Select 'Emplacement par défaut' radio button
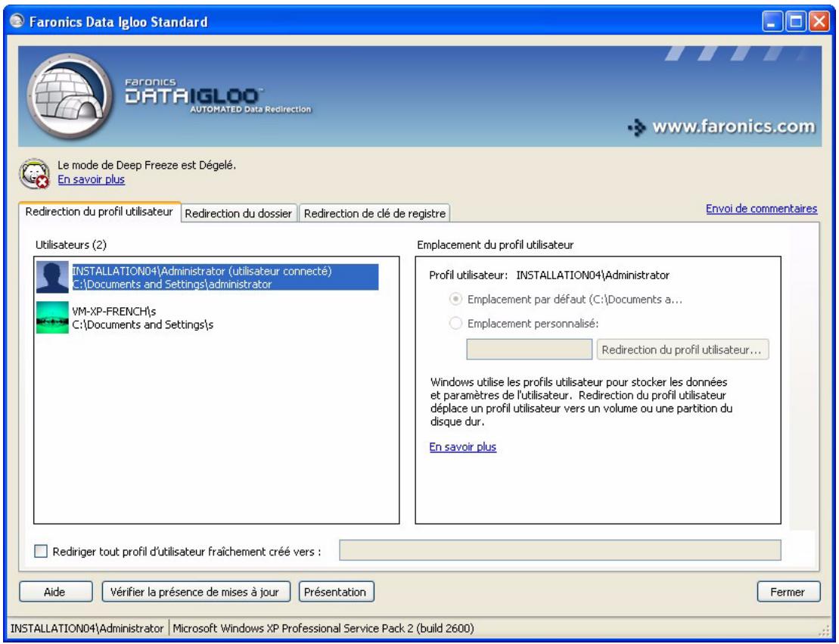Viewport: 839px width, 644px height. 455,299
